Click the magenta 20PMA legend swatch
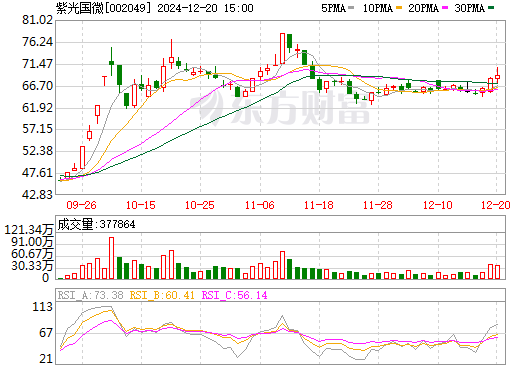 click(x=445, y=8)
